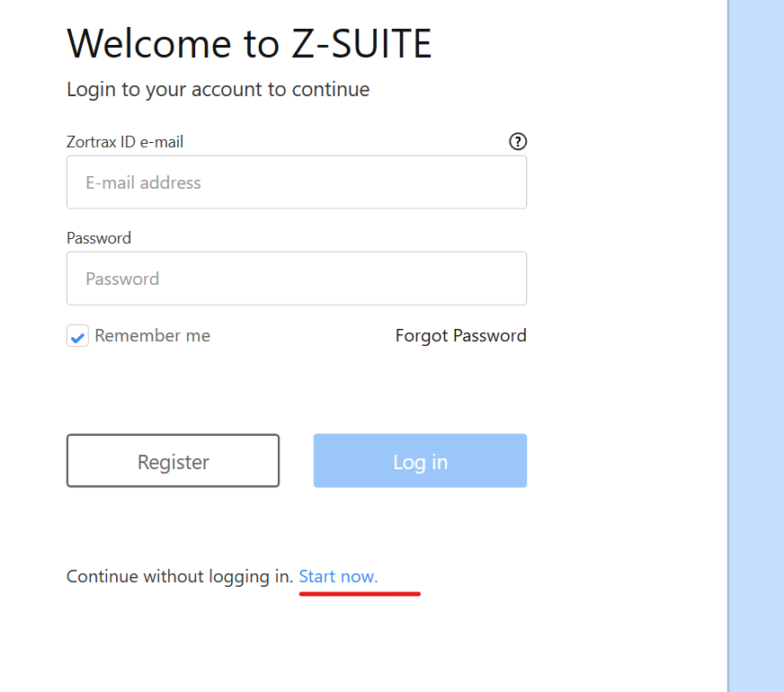Focus the Password input field
Viewport: 784px width, 692px height.
(x=297, y=279)
